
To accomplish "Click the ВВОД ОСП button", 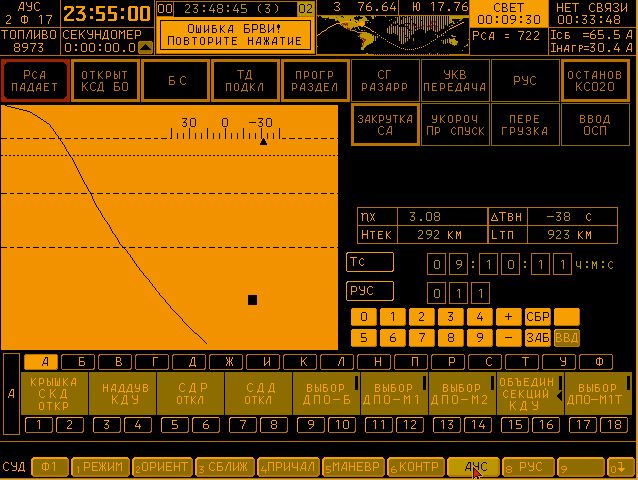I will pyautogui.click(x=595, y=124).
